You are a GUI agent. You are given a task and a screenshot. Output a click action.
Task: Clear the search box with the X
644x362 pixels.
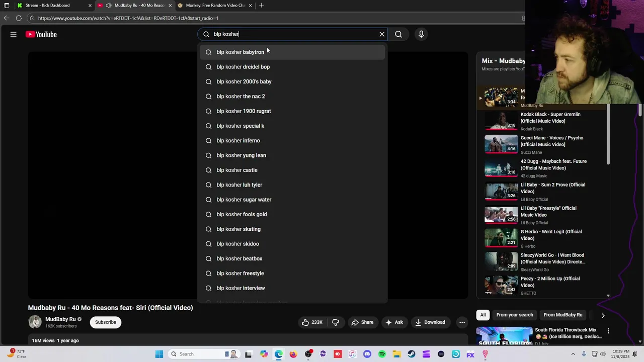click(382, 34)
